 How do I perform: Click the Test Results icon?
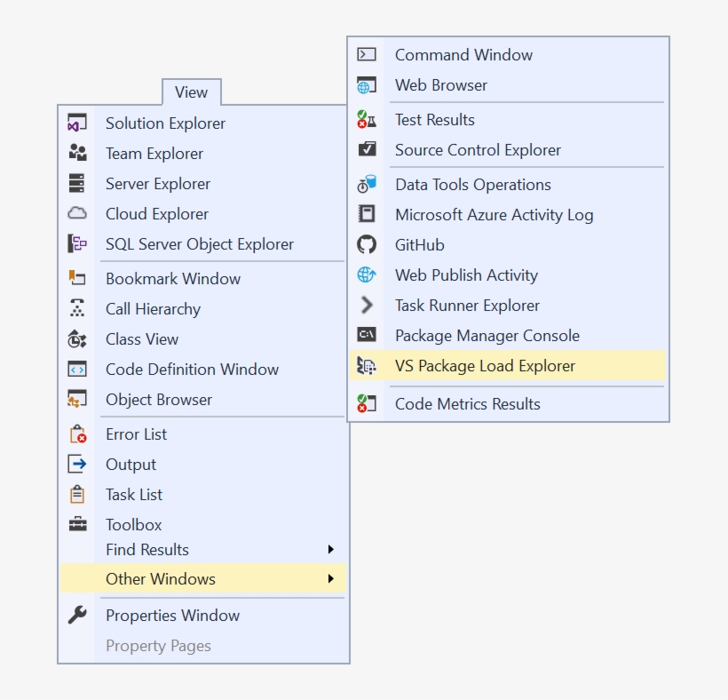[368, 119]
